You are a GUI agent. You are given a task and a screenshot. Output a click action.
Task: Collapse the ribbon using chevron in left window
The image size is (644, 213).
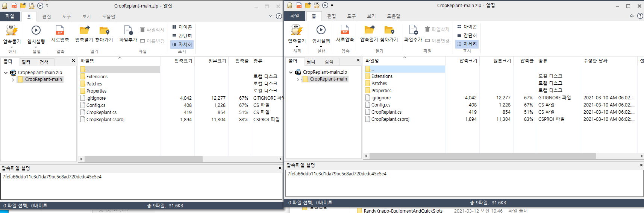click(270, 16)
